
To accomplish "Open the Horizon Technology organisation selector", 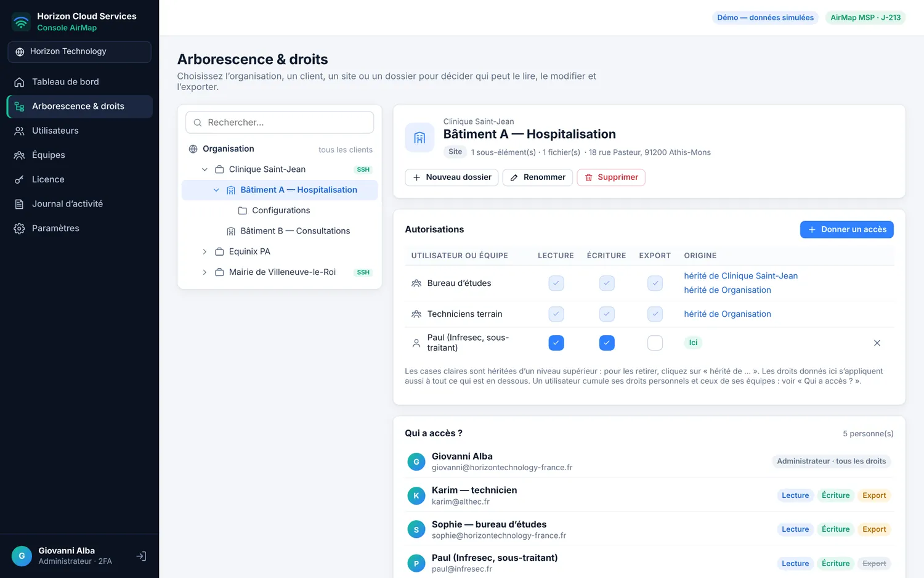I will click(79, 52).
